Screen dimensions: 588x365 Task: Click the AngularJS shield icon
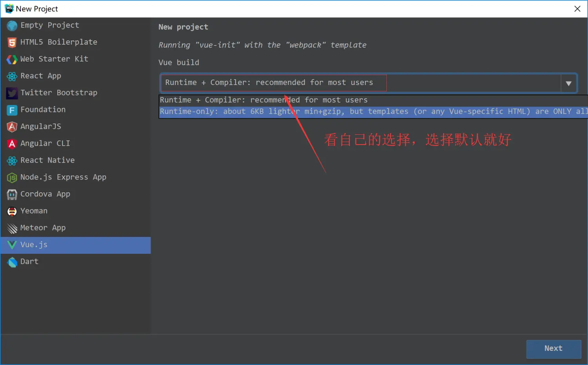(12, 126)
